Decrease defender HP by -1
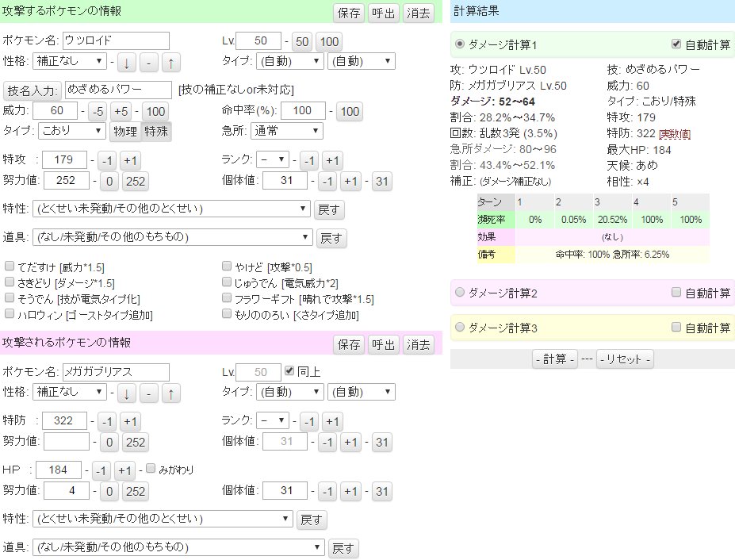 (x=101, y=470)
